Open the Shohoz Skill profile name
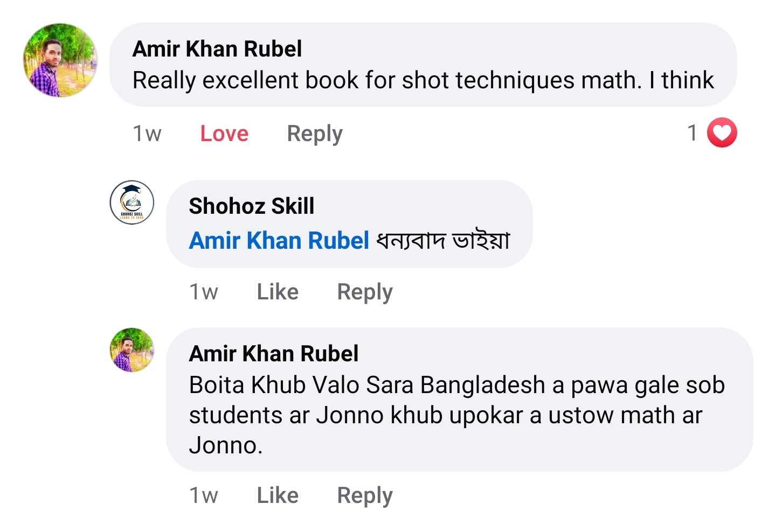 (252, 206)
